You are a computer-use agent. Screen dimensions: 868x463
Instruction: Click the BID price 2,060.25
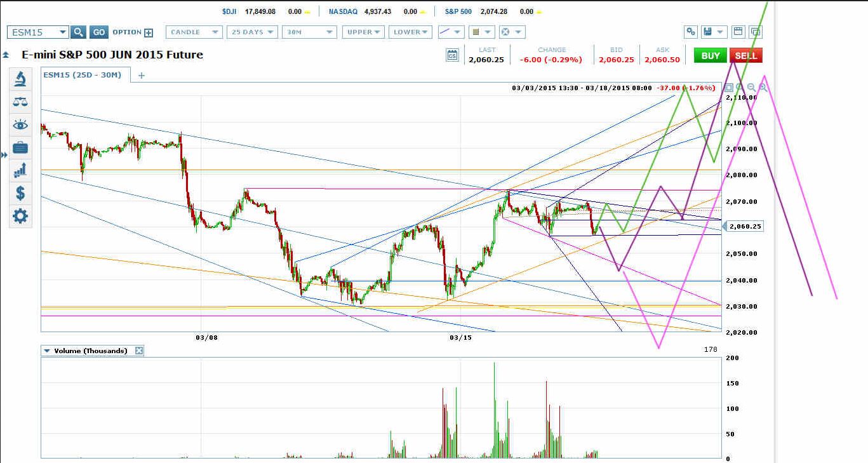click(x=616, y=59)
